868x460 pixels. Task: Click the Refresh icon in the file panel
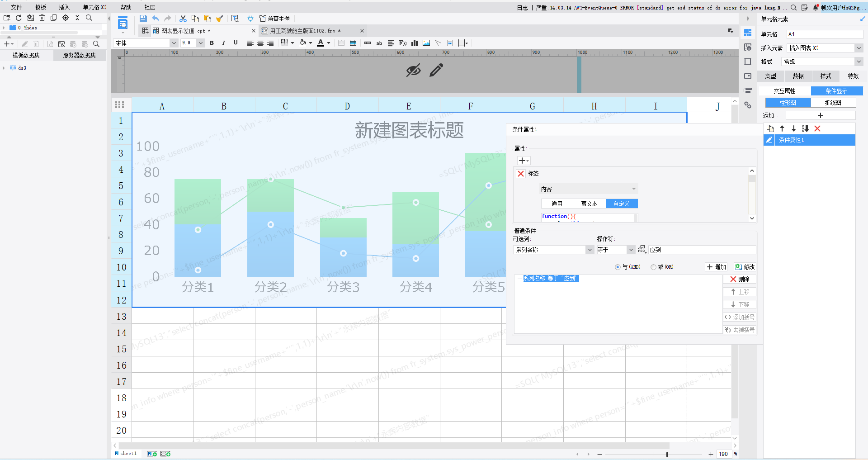19,18
